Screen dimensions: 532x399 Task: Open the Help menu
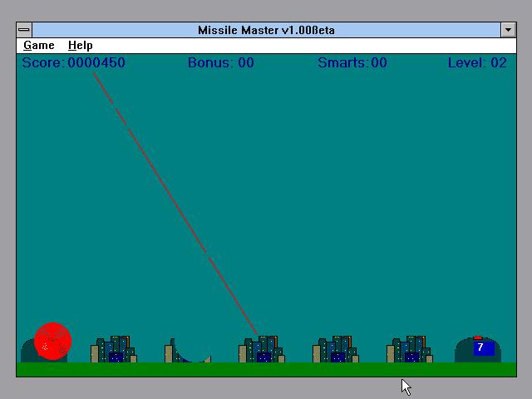[81, 46]
